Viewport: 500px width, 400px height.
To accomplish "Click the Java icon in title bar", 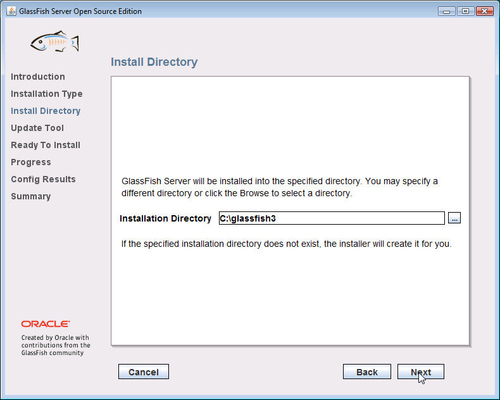I will [x=11, y=11].
